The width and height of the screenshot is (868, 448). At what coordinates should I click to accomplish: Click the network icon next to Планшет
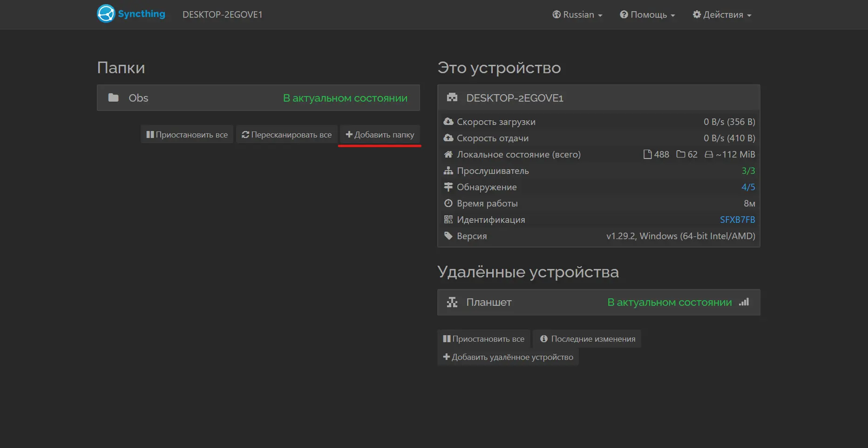click(452, 302)
